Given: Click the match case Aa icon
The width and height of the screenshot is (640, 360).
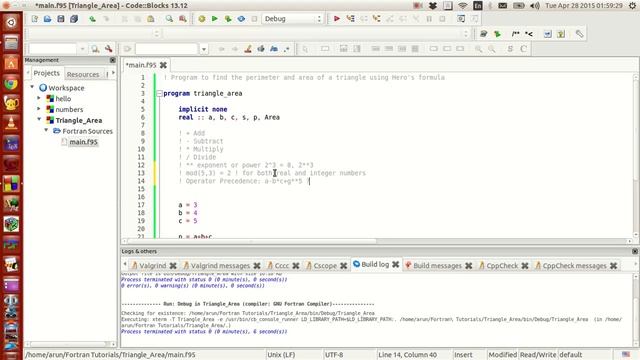Looking at the screenshot, I should [x=274, y=49].
